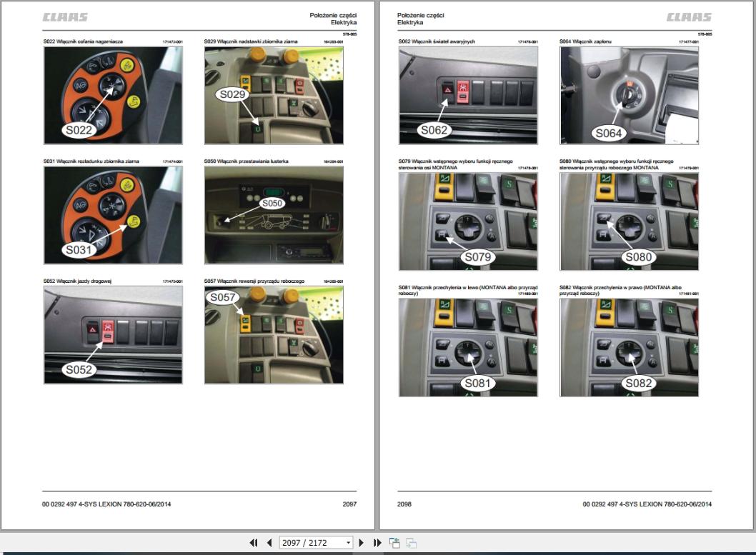Image resolution: width=756 pixels, height=555 pixels.
Task: Click the page number field showing 2097 / 2172
Action: tap(316, 543)
